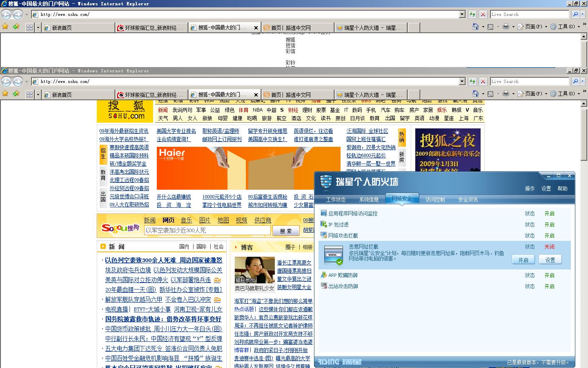Click Add to Favorites icon in lower IE window

(16, 94)
